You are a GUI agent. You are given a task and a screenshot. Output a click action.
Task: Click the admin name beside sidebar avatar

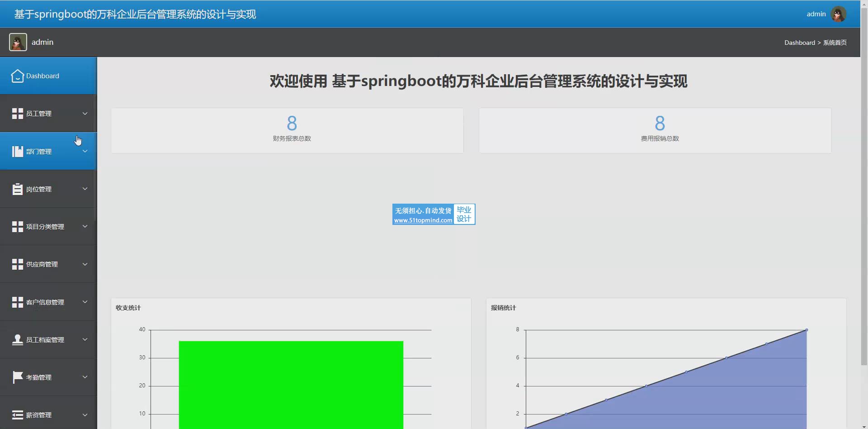coord(42,42)
